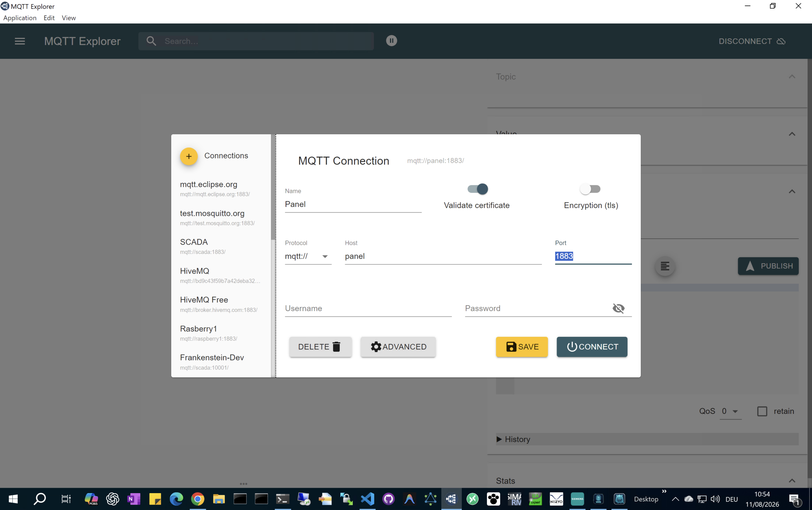Expand the Desktop toolbar overflow chevron
This screenshot has width=812, height=510.
click(664, 491)
